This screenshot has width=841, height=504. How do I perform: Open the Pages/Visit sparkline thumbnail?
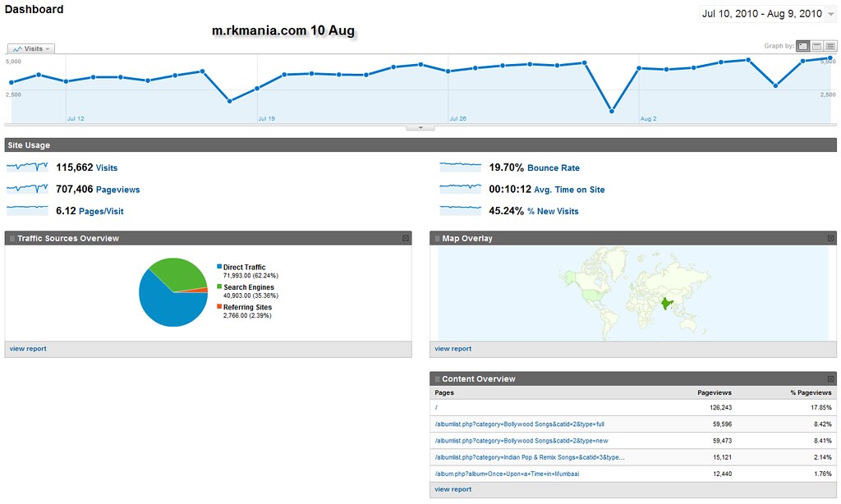[27, 210]
